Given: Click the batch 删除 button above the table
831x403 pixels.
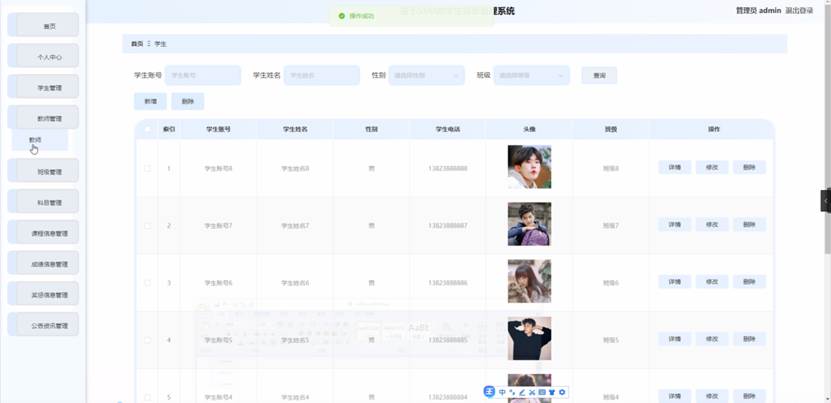Looking at the screenshot, I should (188, 101).
